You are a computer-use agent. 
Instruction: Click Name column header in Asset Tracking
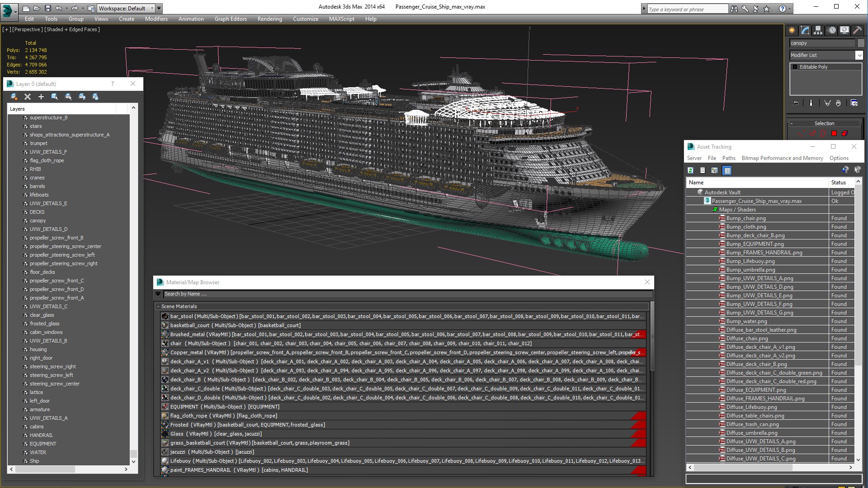757,183
